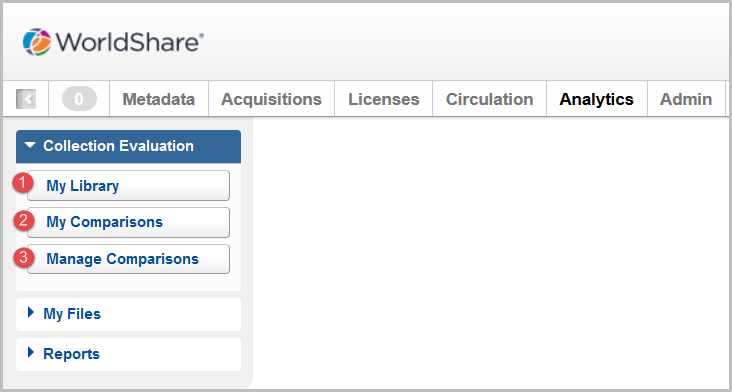
Task: Collapse the Collection Evaluation section
Action: tap(128, 146)
